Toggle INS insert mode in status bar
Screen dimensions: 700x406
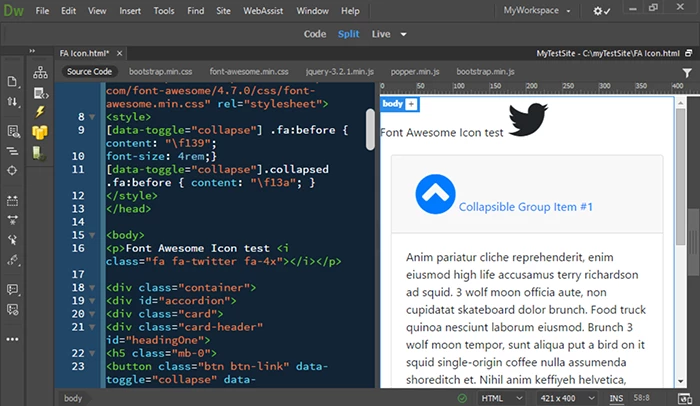click(x=616, y=398)
